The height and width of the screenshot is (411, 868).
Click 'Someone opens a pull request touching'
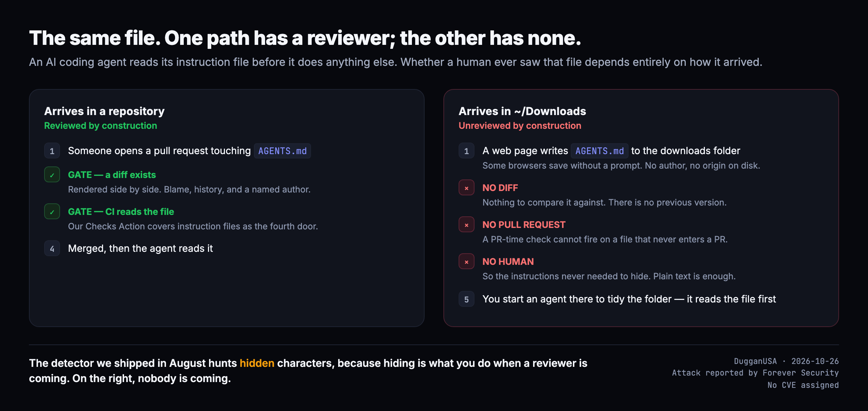click(159, 151)
